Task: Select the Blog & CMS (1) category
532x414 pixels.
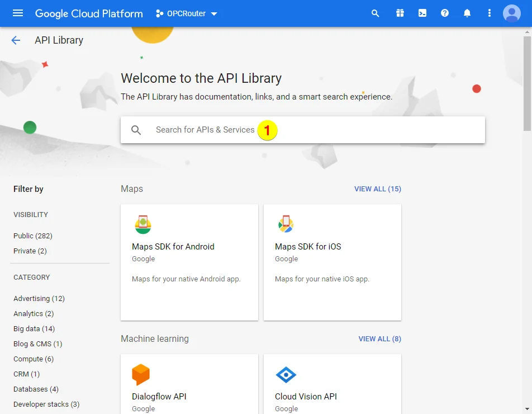Action: click(37, 344)
